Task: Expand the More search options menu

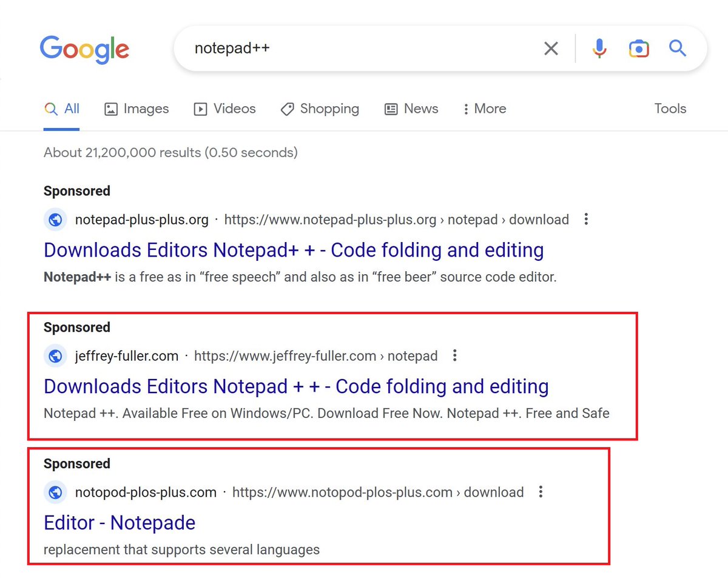Action: click(x=484, y=109)
